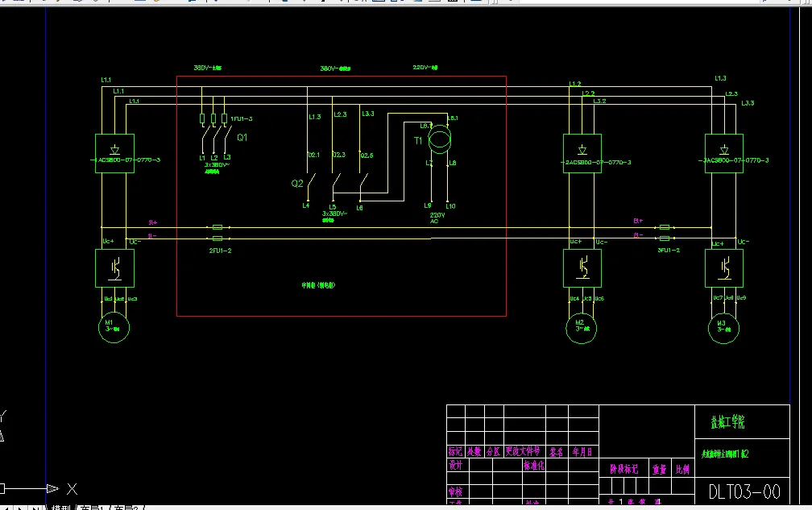Select the M3 motor symbol
812x510 pixels.
point(723,328)
